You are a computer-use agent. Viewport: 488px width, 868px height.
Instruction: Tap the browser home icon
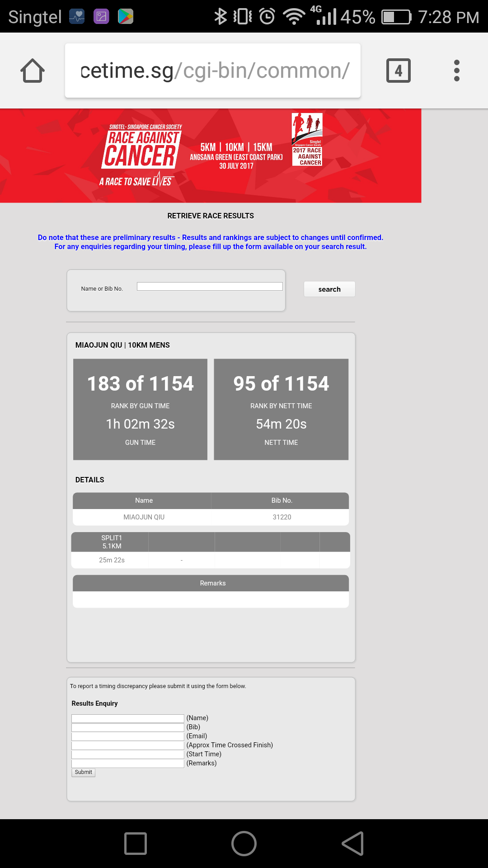[x=33, y=71]
